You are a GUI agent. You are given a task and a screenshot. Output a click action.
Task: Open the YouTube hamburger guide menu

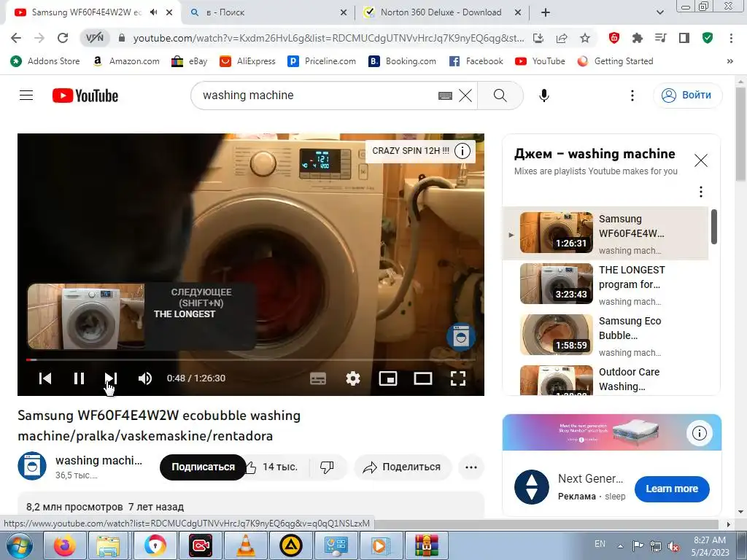26,96
